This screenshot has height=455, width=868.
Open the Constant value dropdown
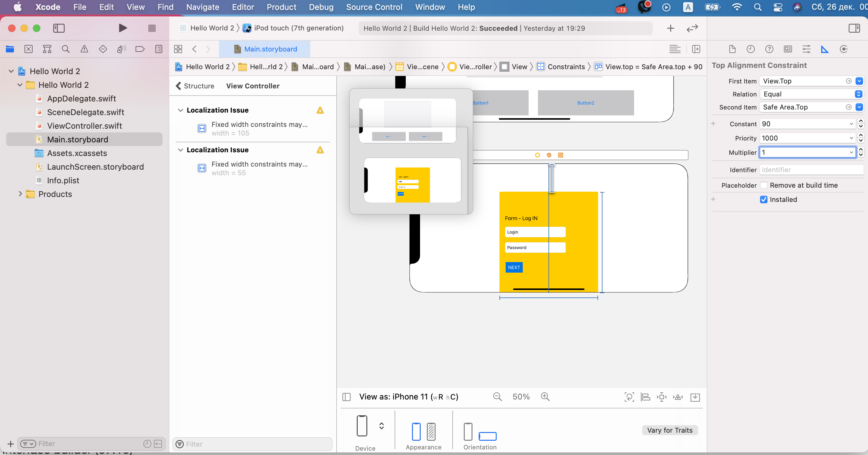[x=852, y=124]
